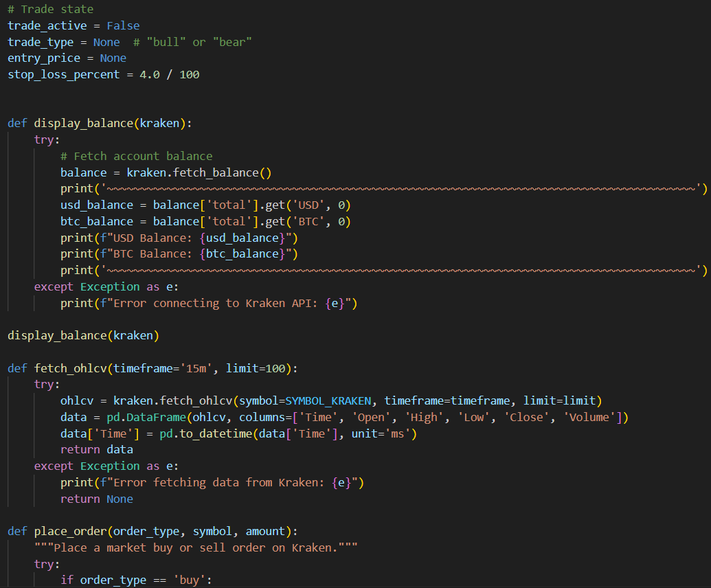
Task: Click the 'USD Balance:' f-string text
Action: [153, 238]
